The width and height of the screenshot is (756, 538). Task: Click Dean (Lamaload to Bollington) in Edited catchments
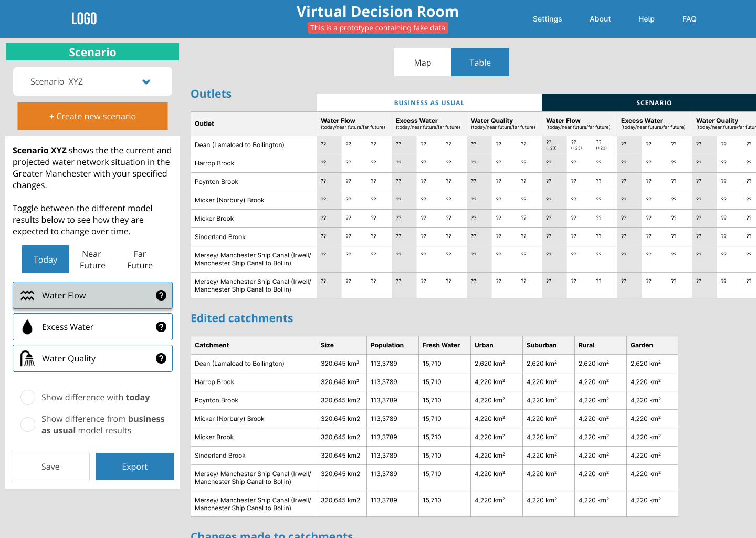(239, 364)
